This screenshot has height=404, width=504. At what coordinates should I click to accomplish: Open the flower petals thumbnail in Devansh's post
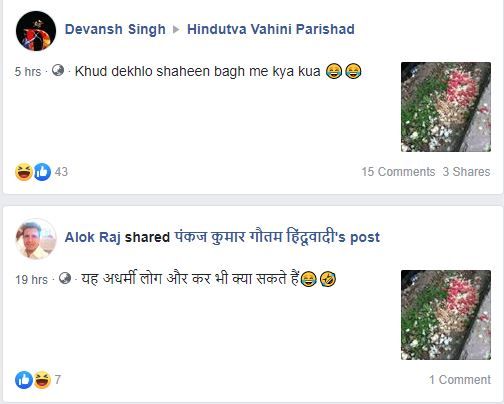click(x=446, y=107)
